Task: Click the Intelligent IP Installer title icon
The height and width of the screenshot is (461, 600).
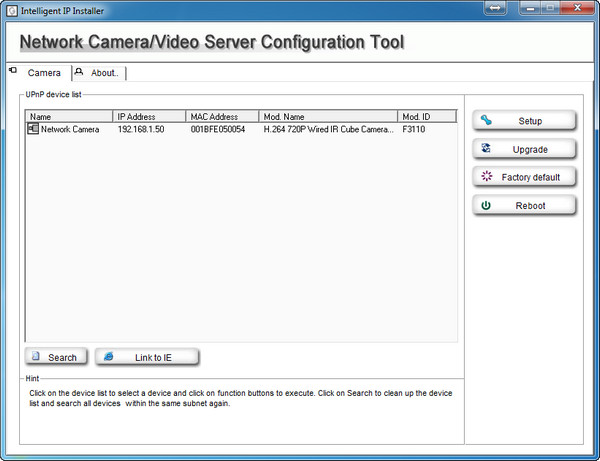Action: point(10,8)
